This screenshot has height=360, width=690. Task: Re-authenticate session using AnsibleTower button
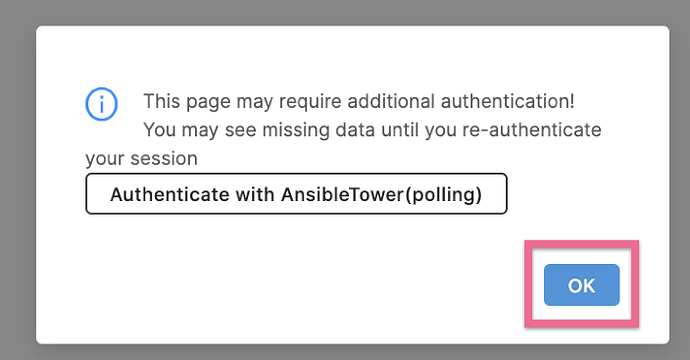pyautogui.click(x=296, y=194)
